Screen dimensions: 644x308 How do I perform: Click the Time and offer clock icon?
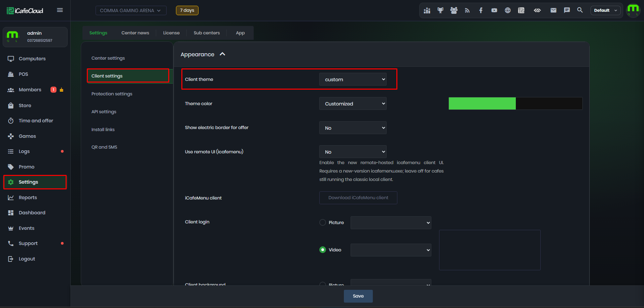11,121
